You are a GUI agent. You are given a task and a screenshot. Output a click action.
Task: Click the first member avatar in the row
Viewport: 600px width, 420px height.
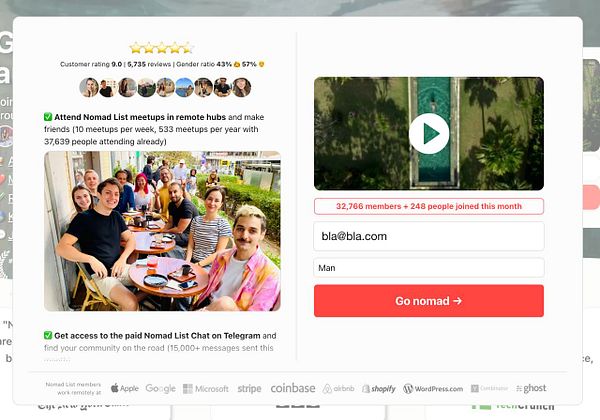[x=89, y=88]
